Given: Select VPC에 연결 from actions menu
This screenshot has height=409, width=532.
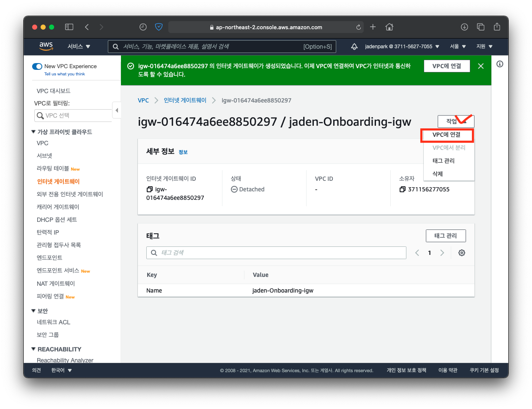Looking at the screenshot, I should click(447, 135).
